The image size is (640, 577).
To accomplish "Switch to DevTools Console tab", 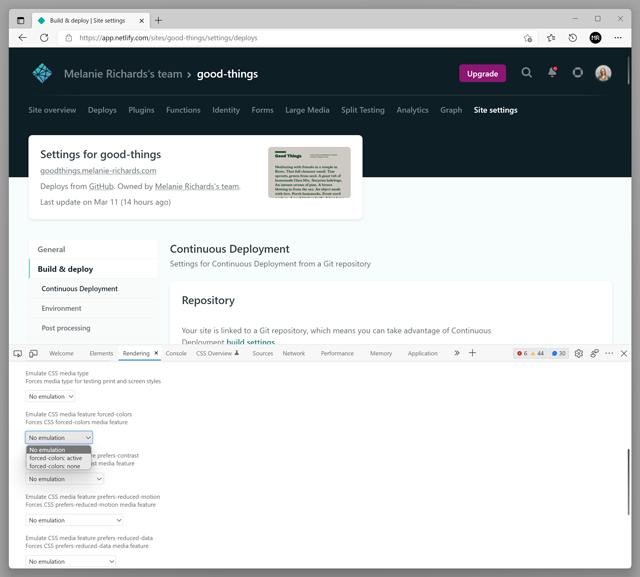I will pos(176,353).
